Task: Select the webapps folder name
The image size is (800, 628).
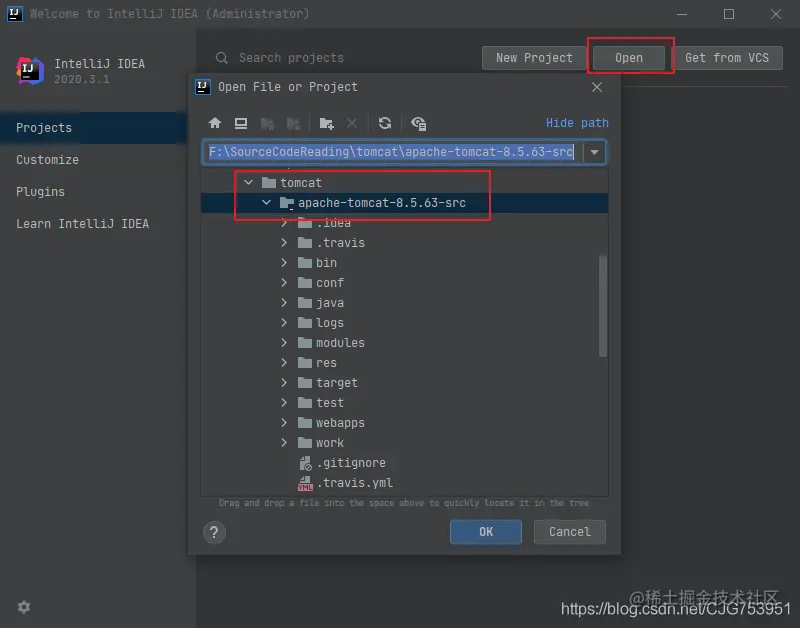Action: pyautogui.click(x=340, y=423)
